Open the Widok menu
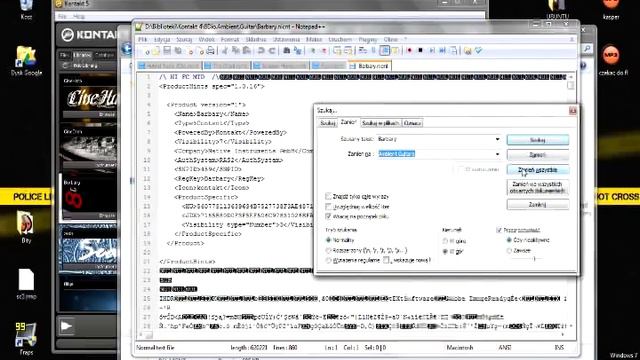The image size is (640, 360). [207, 40]
